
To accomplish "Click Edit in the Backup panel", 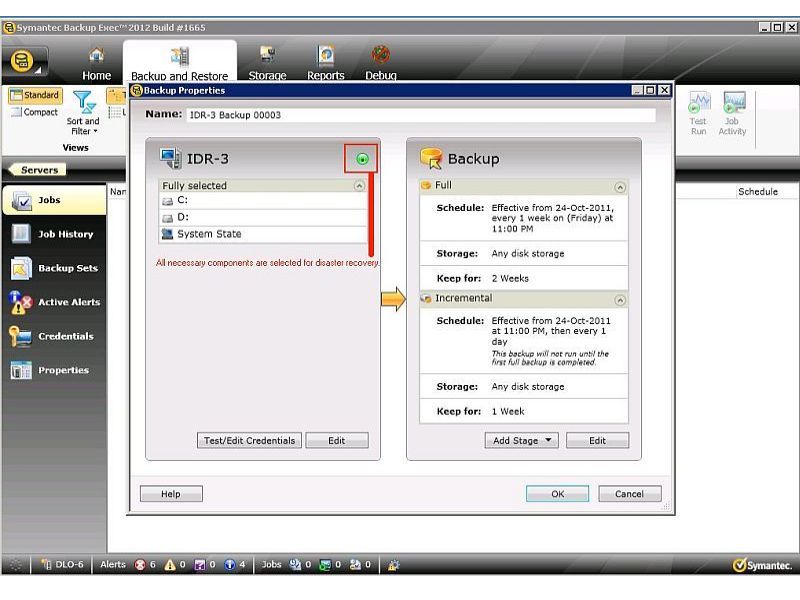I will pos(597,440).
